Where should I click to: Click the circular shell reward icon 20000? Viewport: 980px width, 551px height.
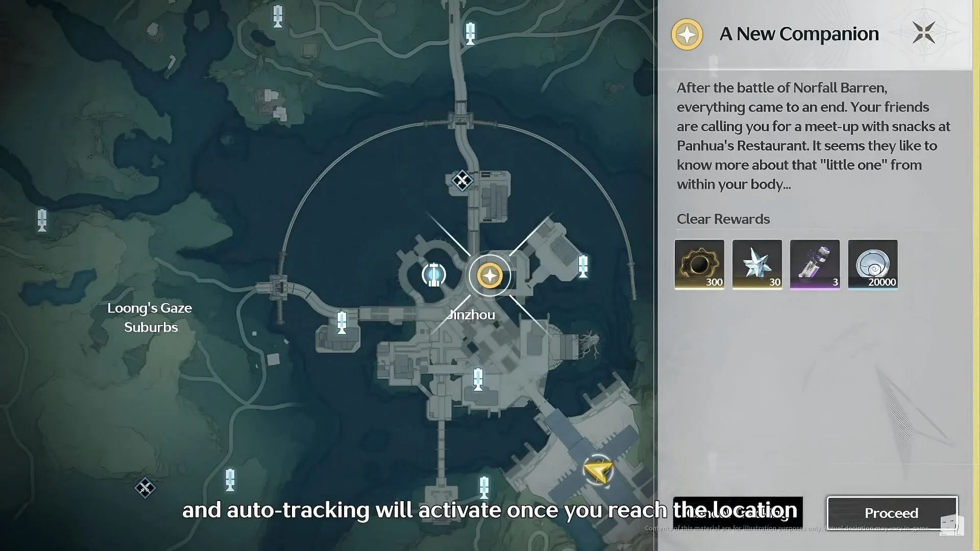point(872,263)
